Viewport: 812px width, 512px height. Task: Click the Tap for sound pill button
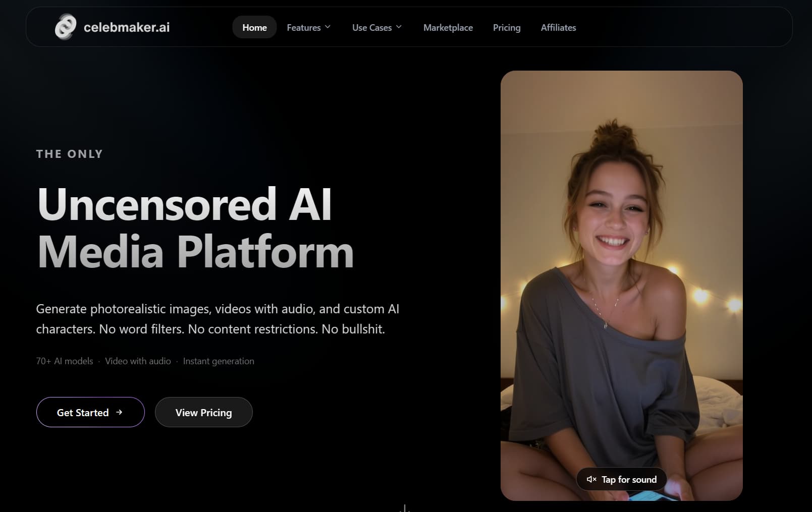click(x=621, y=479)
